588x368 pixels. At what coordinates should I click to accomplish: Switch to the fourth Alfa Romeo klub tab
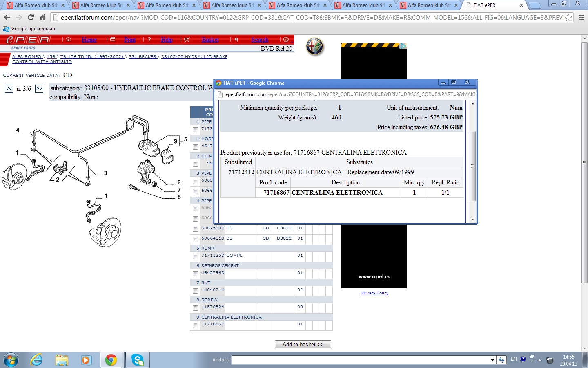[232, 5]
